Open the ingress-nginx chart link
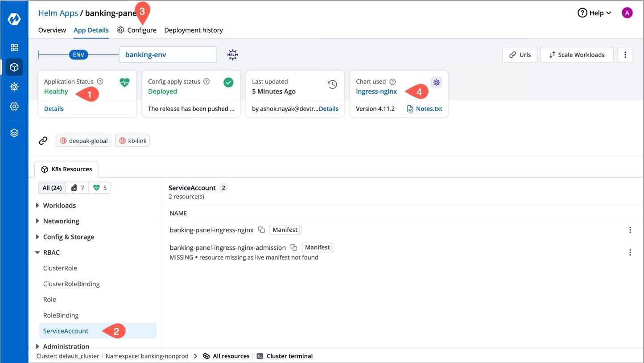The width and height of the screenshot is (644, 363). pyautogui.click(x=376, y=91)
